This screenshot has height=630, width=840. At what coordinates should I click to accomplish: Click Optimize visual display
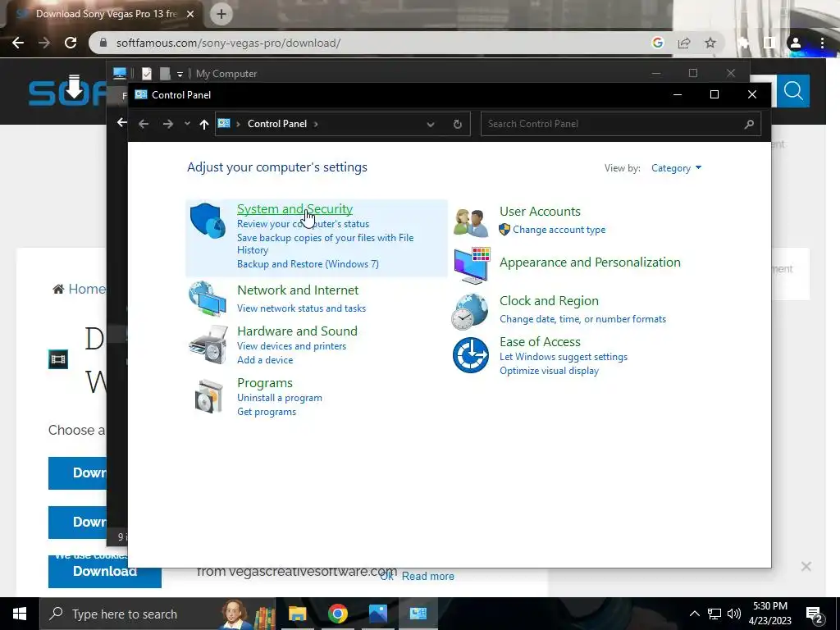click(549, 371)
